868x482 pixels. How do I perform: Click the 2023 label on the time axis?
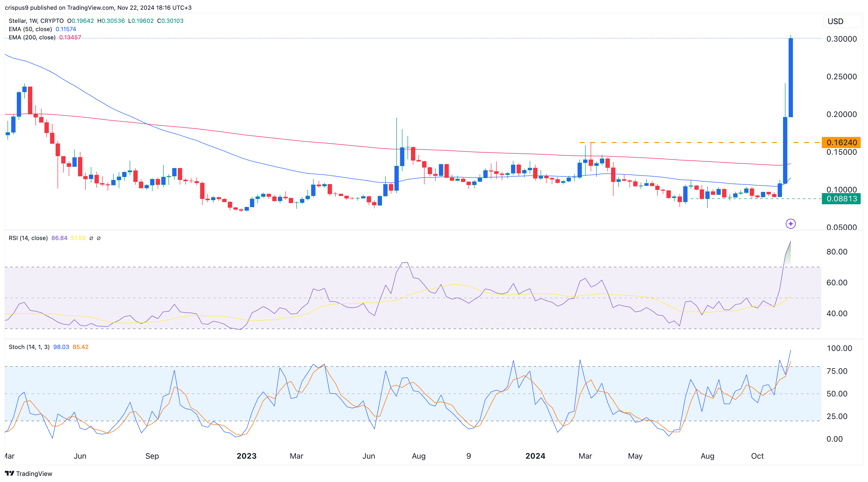tap(247, 456)
